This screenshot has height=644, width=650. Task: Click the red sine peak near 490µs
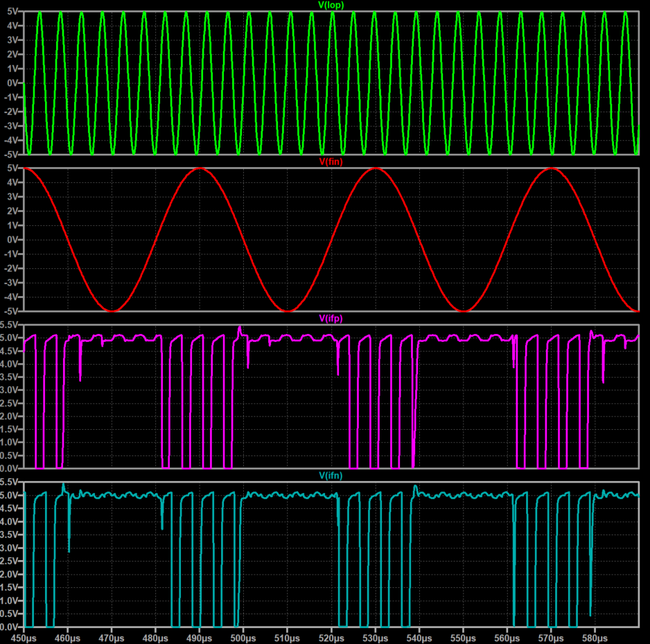[200, 168]
